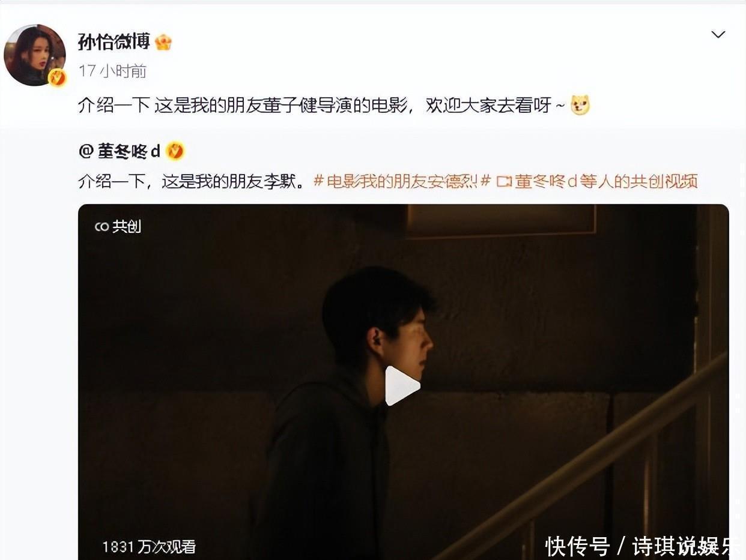Click the 共创 co-creation badge on the video
Screen dimensions: 746x560
coord(118,226)
